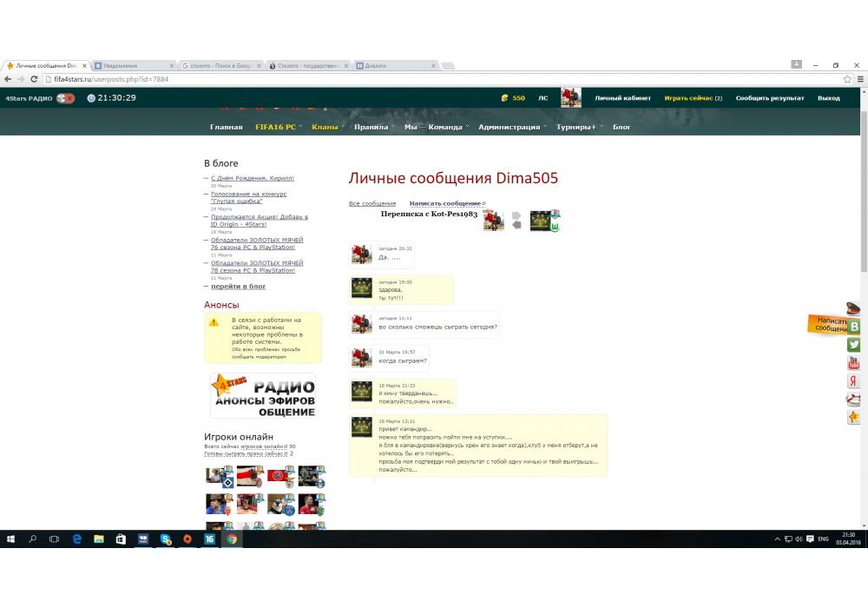Click the grey arrows between conversation avatars
868x608 pixels.
(516, 220)
